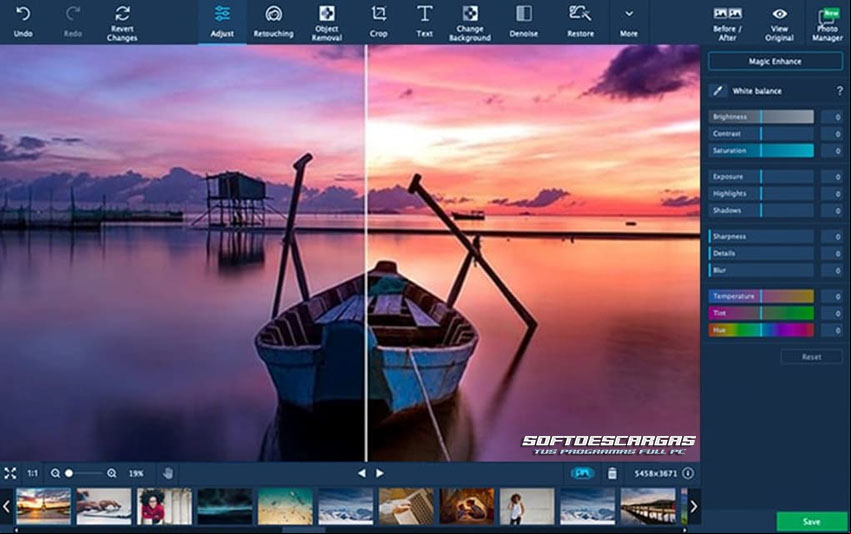Adjust the Brightness slider
The width and height of the screenshot is (851, 534).
pos(761,117)
